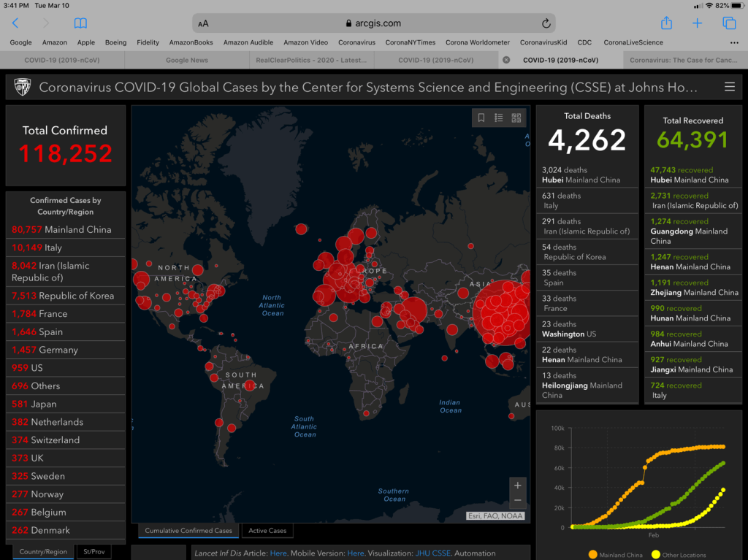748x560 pixels.
Task: Zoom in on the map
Action: (x=518, y=486)
